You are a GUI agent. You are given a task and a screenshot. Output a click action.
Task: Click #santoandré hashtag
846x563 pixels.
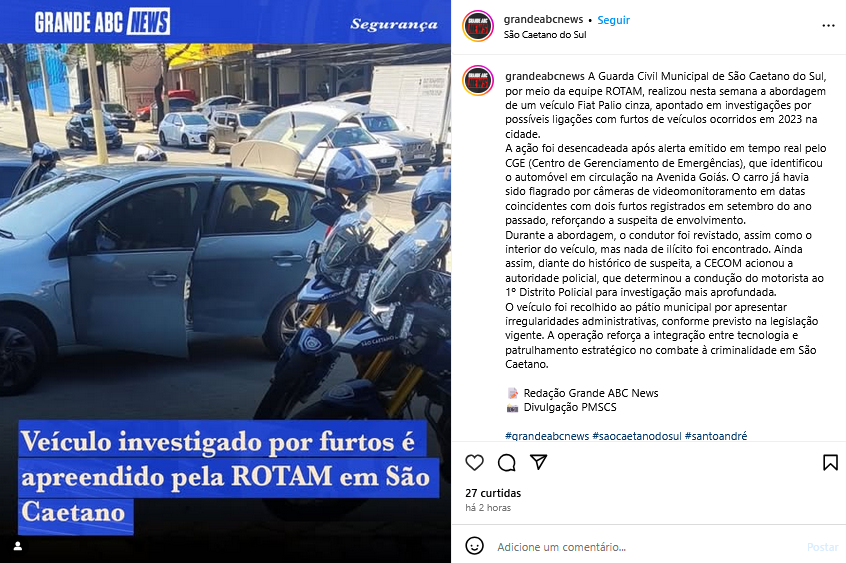click(716, 436)
